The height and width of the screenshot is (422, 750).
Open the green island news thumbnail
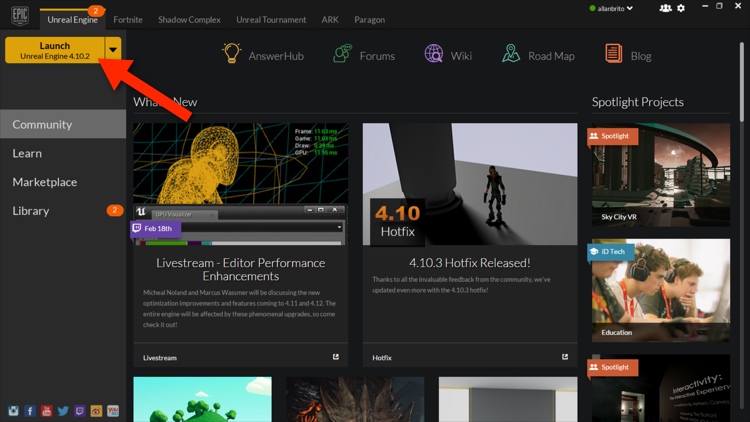[202, 399]
